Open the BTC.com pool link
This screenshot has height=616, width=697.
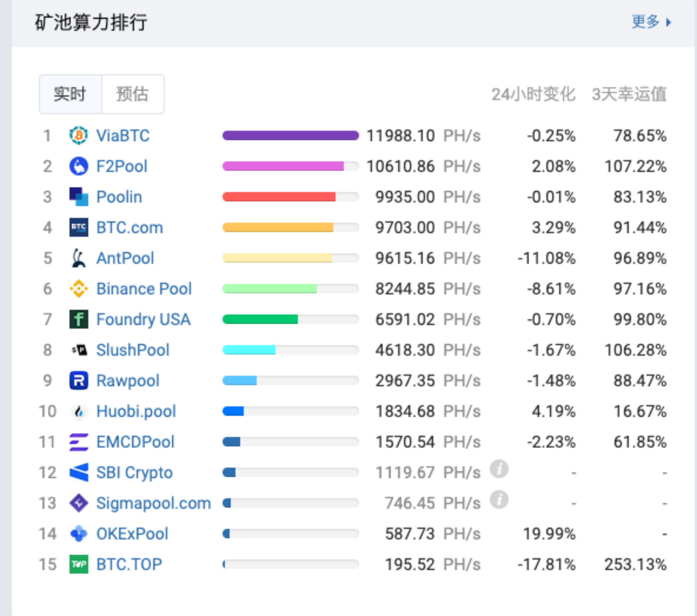tap(130, 228)
